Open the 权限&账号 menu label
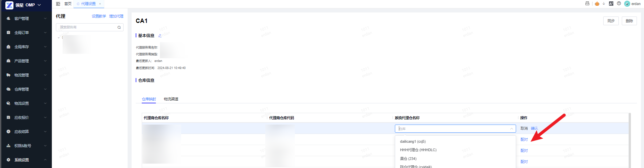 [x=23, y=146]
